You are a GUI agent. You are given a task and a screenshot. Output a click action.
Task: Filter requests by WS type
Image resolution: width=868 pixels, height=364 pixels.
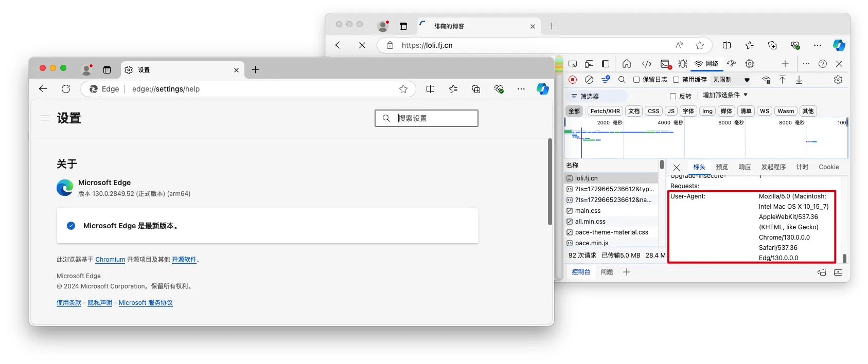pos(765,111)
